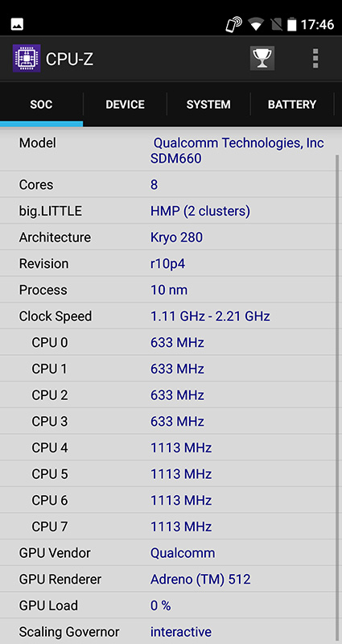Screen dimensions: 342x644
Task: Open the three-dot overflow menu
Action: tap(315, 58)
